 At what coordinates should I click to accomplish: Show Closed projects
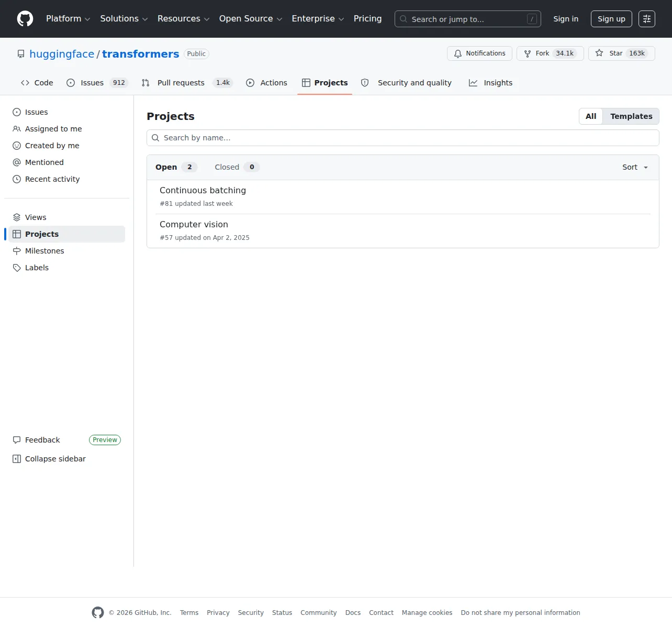pyautogui.click(x=237, y=167)
